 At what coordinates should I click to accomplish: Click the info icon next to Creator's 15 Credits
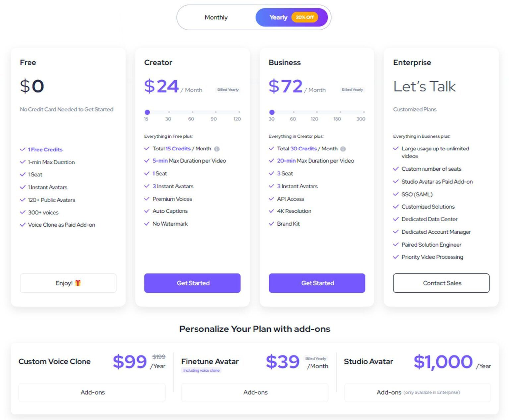[x=217, y=149]
